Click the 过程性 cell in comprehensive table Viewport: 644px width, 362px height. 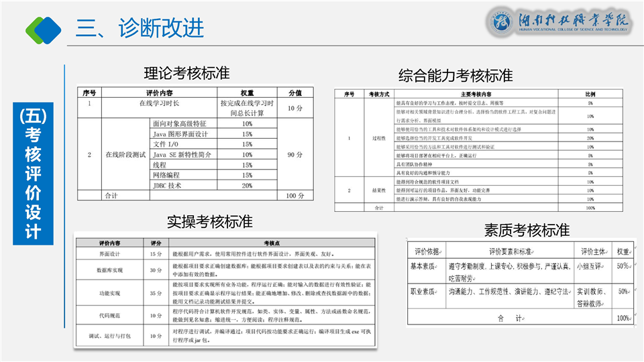point(379,139)
